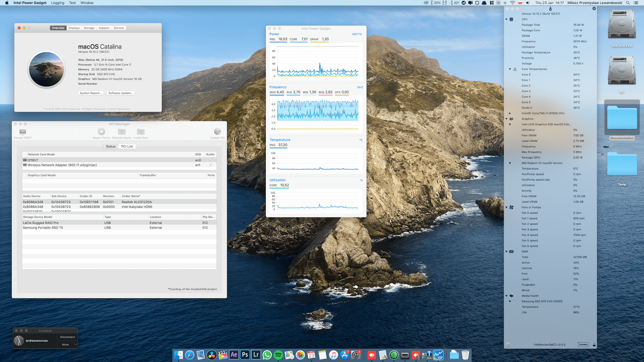
Task: Open After Effects from the dock
Action: pyautogui.click(x=234, y=355)
